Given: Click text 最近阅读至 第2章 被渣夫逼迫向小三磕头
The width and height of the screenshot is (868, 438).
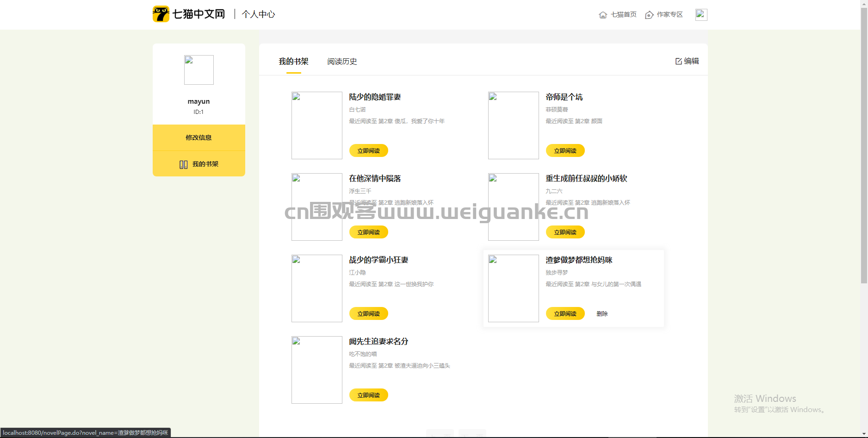Looking at the screenshot, I should click(399, 366).
